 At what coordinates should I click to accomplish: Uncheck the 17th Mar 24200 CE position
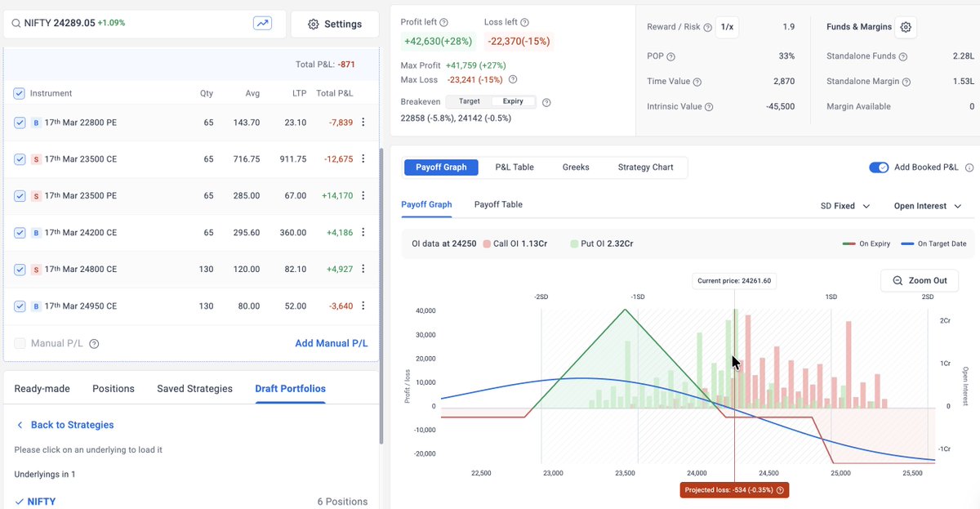click(x=20, y=233)
